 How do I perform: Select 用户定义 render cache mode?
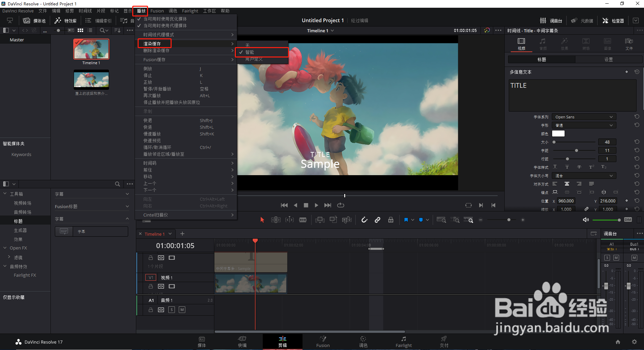tap(262, 59)
